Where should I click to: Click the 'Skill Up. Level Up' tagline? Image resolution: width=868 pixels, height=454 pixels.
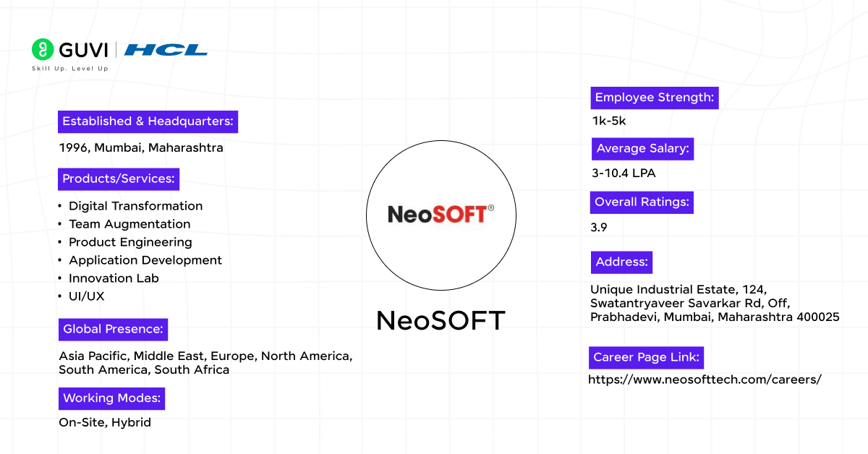(x=69, y=69)
